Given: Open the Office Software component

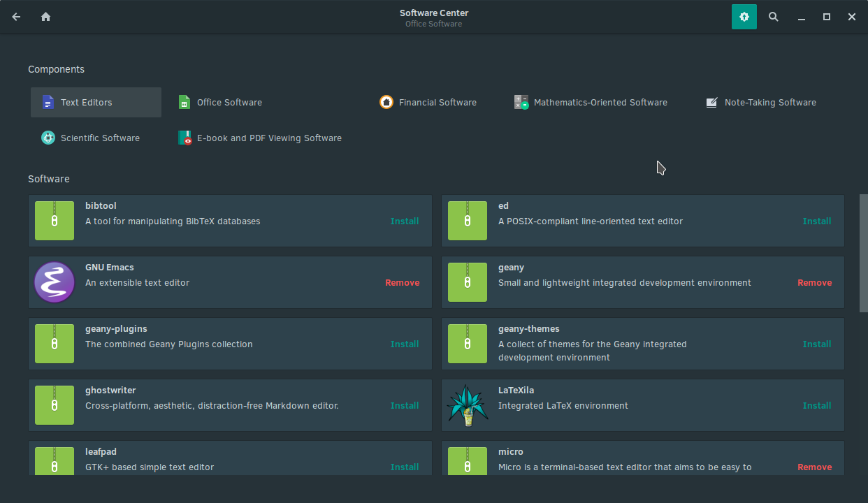Looking at the screenshot, I should click(x=221, y=102).
